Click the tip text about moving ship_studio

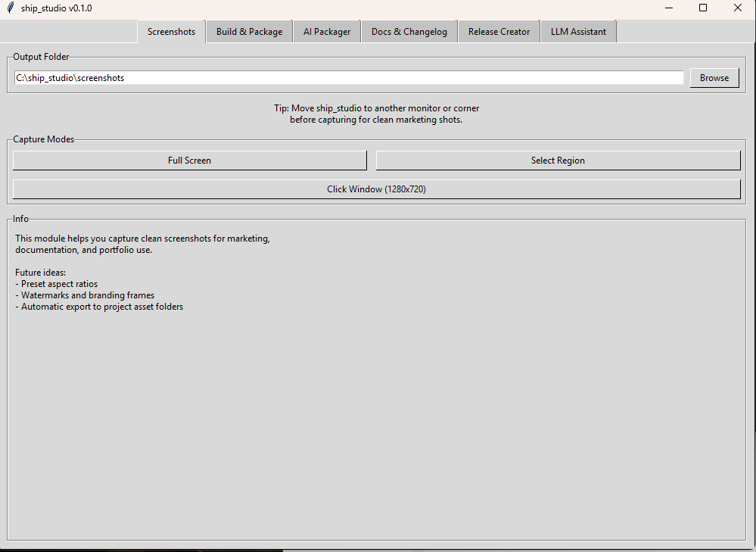[376, 114]
